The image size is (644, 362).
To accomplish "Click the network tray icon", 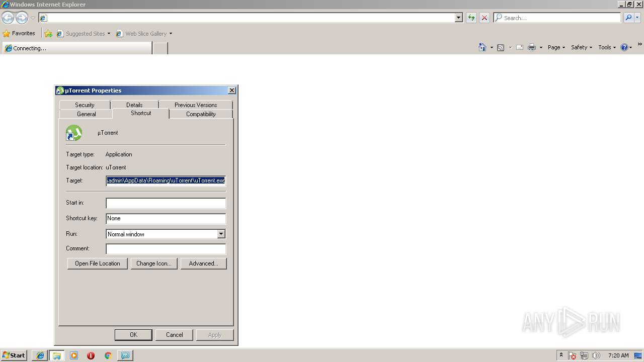I will point(584,355).
